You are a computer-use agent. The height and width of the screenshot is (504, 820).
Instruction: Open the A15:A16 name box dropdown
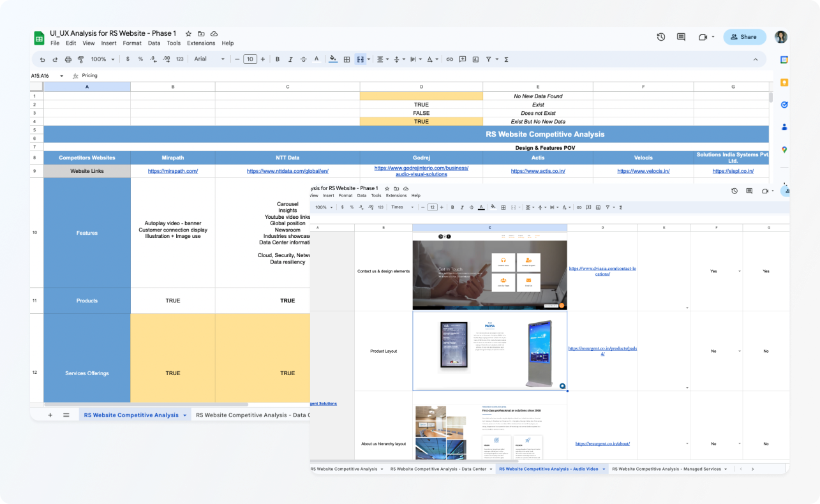click(x=62, y=76)
